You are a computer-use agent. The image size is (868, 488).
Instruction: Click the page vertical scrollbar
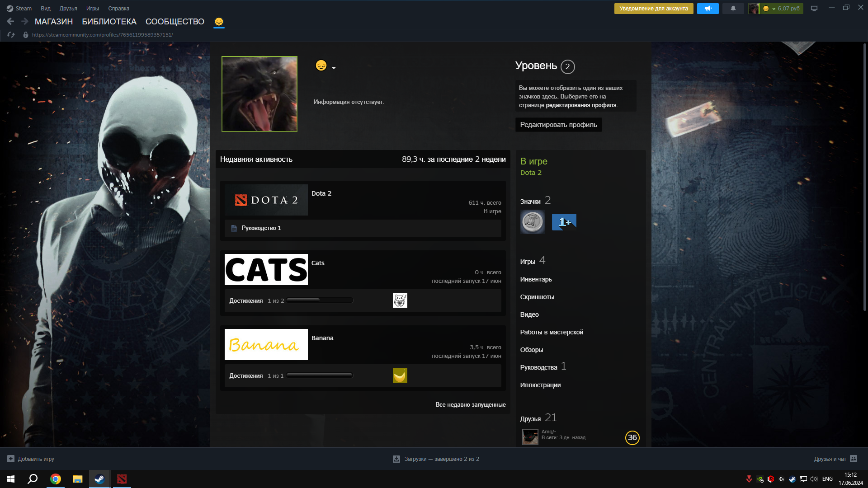click(865, 177)
